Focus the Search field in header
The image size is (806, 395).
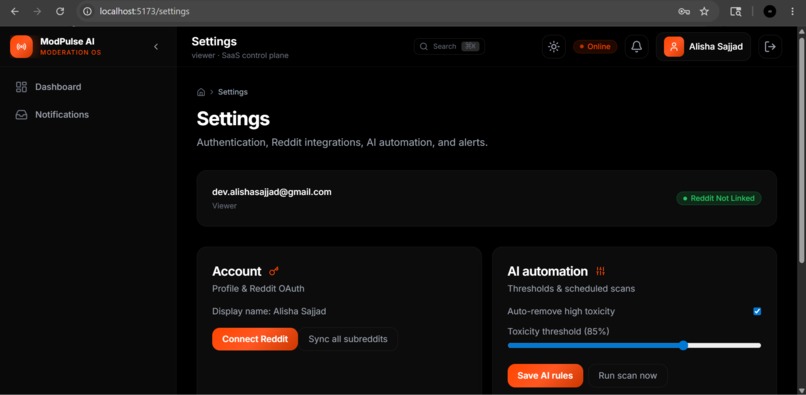(x=449, y=46)
